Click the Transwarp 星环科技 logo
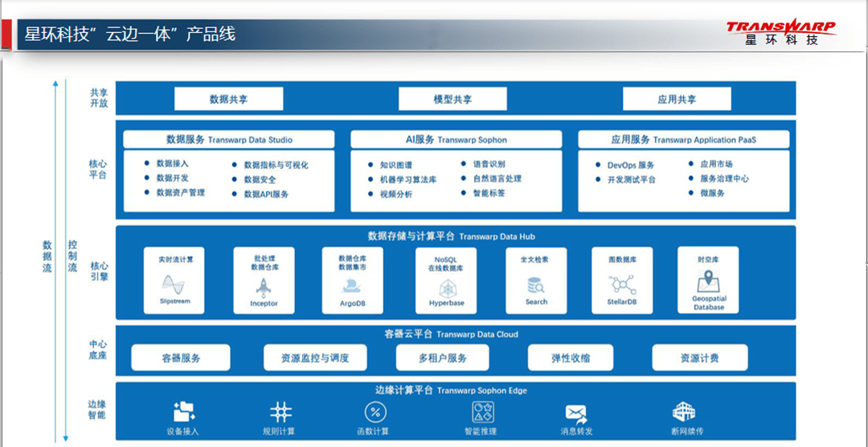 click(x=780, y=33)
